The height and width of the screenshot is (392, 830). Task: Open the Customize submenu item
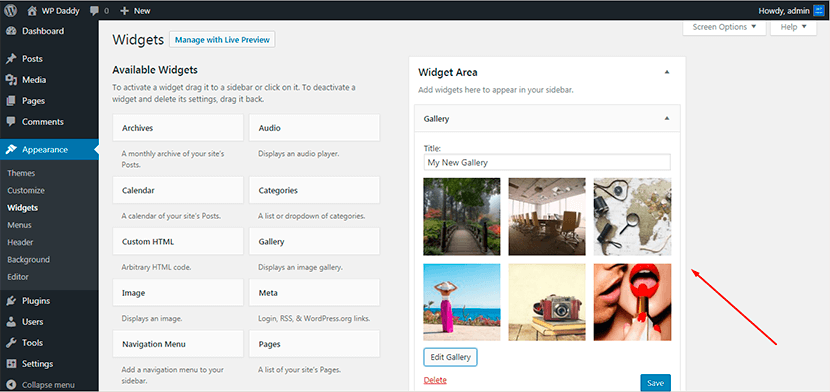tap(26, 190)
